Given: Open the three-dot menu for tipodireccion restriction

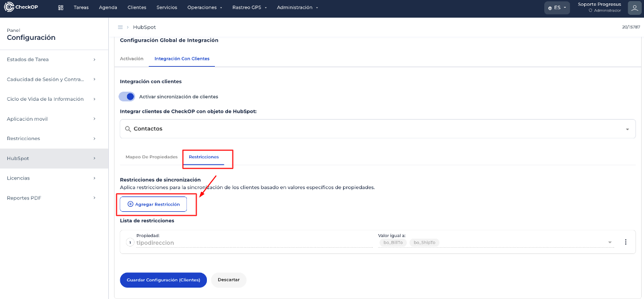Looking at the screenshot, I should click(x=626, y=242).
